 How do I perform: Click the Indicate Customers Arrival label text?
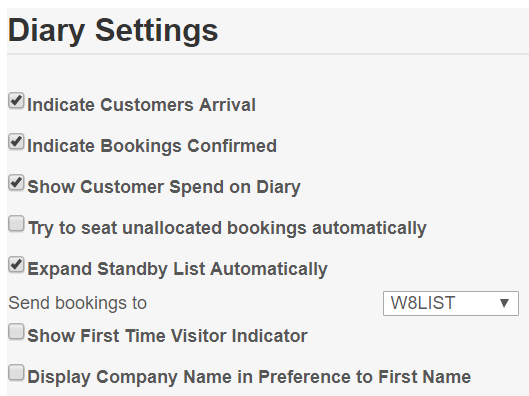click(x=141, y=105)
